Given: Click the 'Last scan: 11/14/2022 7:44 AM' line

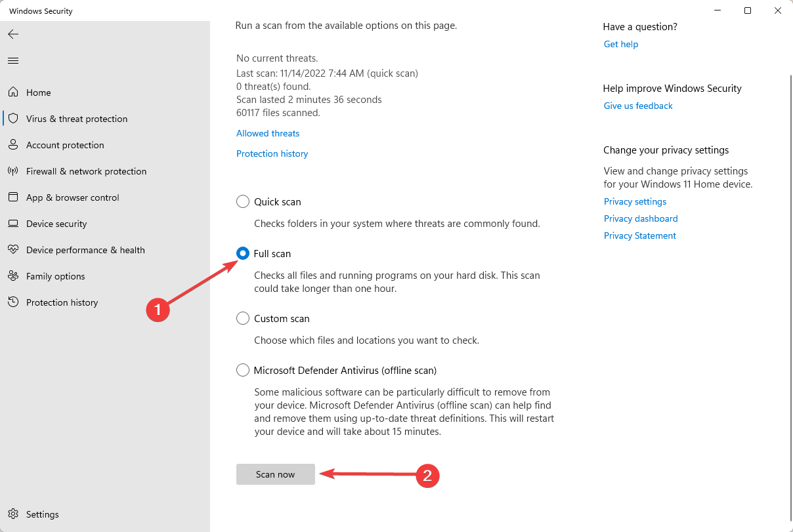Looking at the screenshot, I should [327, 73].
